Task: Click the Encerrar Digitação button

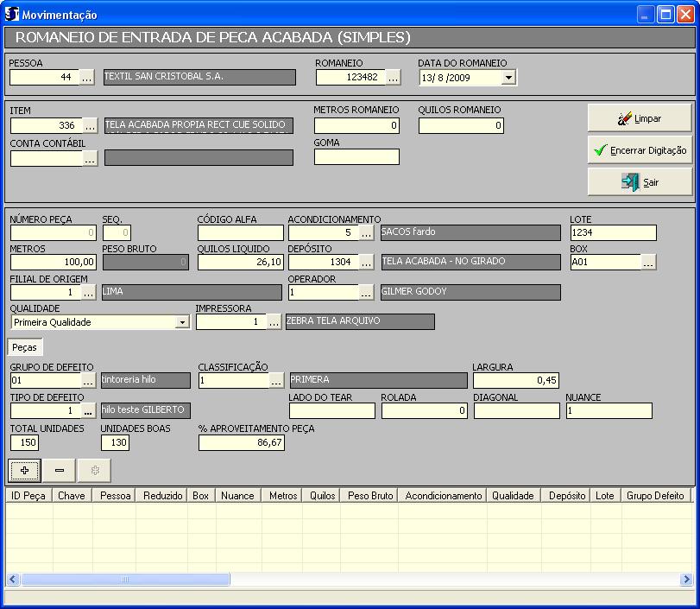Action: click(640, 150)
